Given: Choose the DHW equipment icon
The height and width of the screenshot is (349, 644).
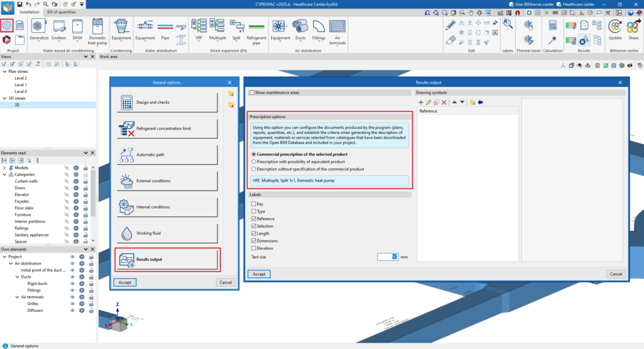Looking at the screenshot, I should 77,30.
